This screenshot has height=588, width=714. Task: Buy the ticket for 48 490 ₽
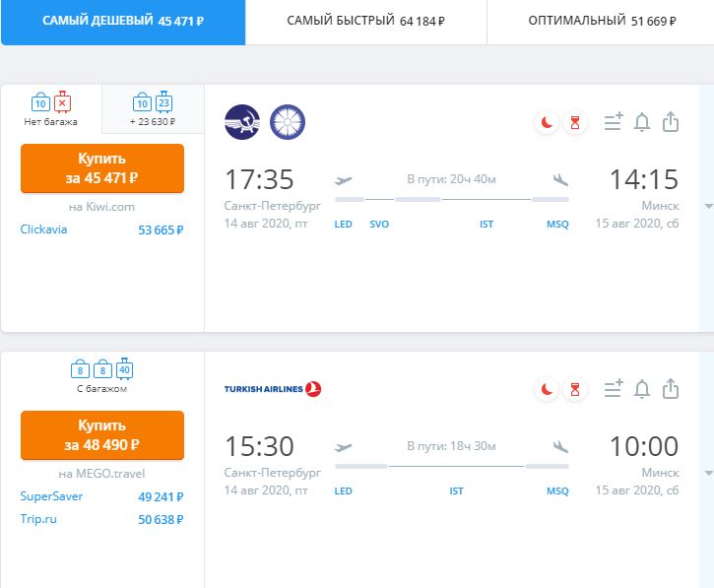(x=102, y=435)
